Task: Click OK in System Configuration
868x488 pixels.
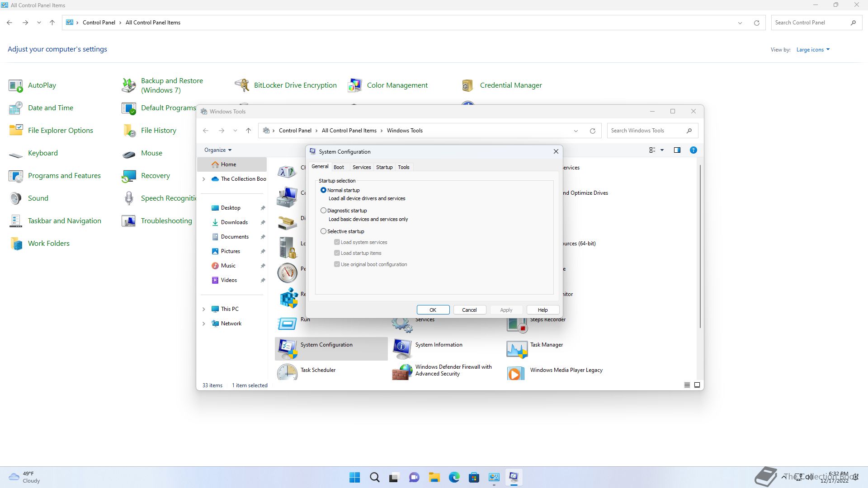Action: point(433,310)
